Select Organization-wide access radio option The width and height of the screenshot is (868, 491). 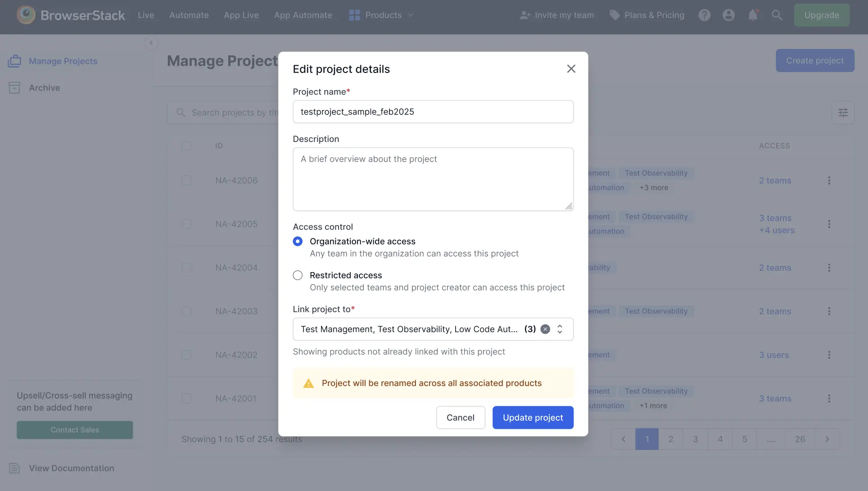(298, 241)
